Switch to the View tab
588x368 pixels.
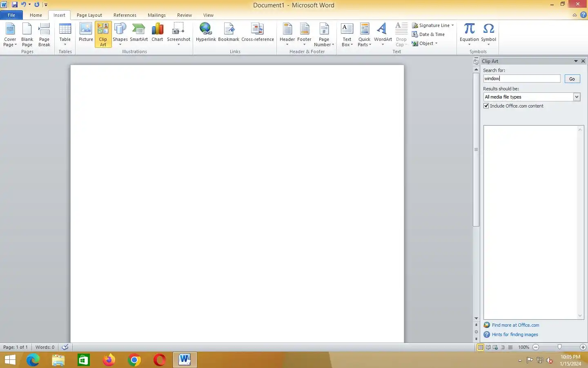(208, 15)
